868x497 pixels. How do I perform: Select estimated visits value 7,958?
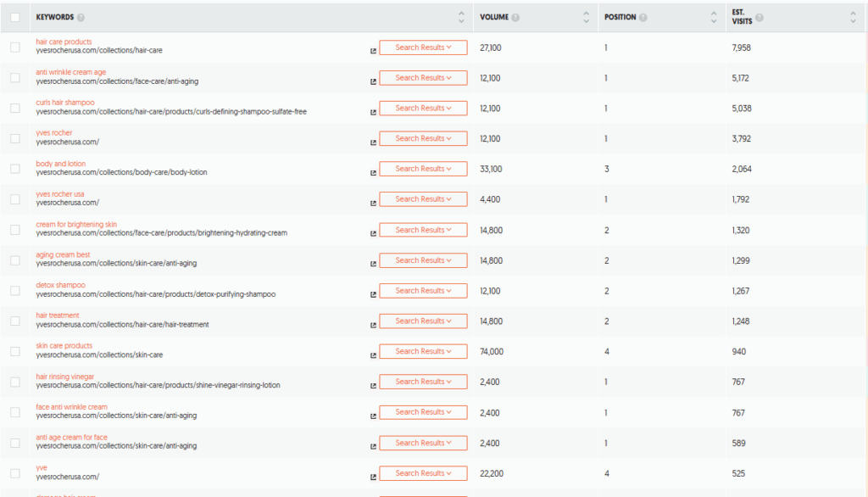pyautogui.click(x=741, y=47)
